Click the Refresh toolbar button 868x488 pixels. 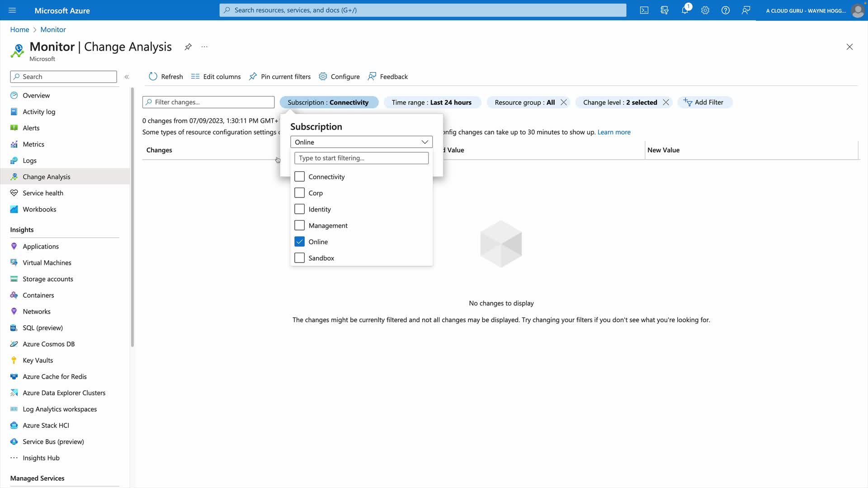(x=166, y=76)
